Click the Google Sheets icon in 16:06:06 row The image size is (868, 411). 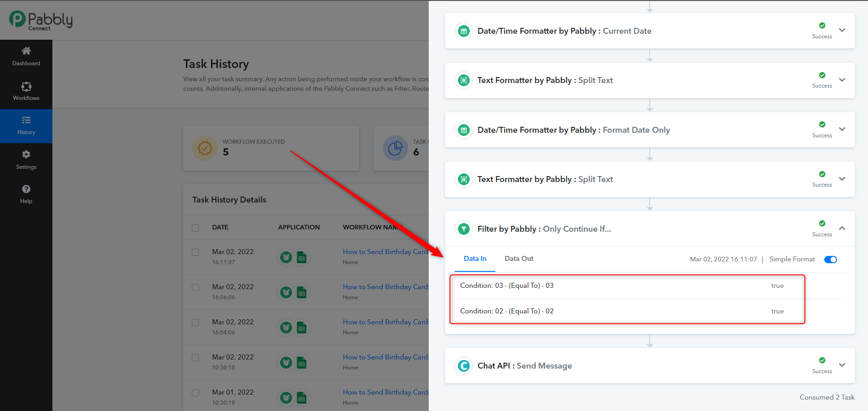302,292
